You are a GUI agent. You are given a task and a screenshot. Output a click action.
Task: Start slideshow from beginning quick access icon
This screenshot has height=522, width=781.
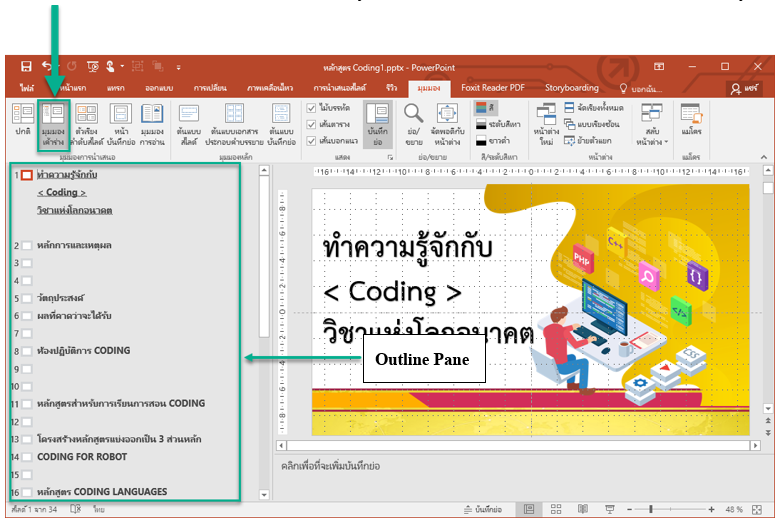pos(93,66)
